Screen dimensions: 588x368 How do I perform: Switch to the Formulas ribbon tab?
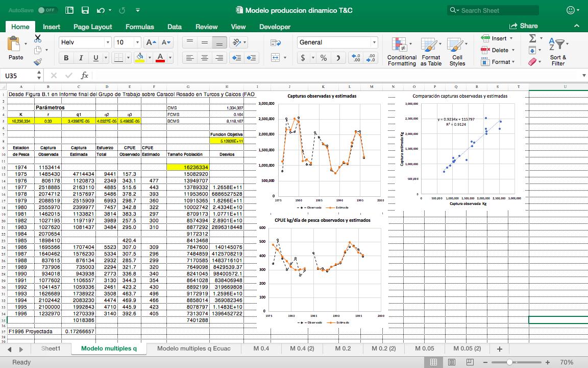[139, 27]
